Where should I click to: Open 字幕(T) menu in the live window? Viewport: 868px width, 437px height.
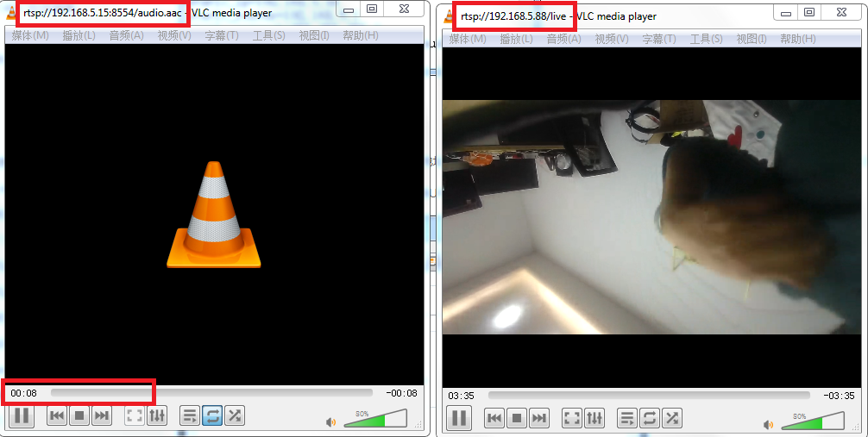(658, 39)
